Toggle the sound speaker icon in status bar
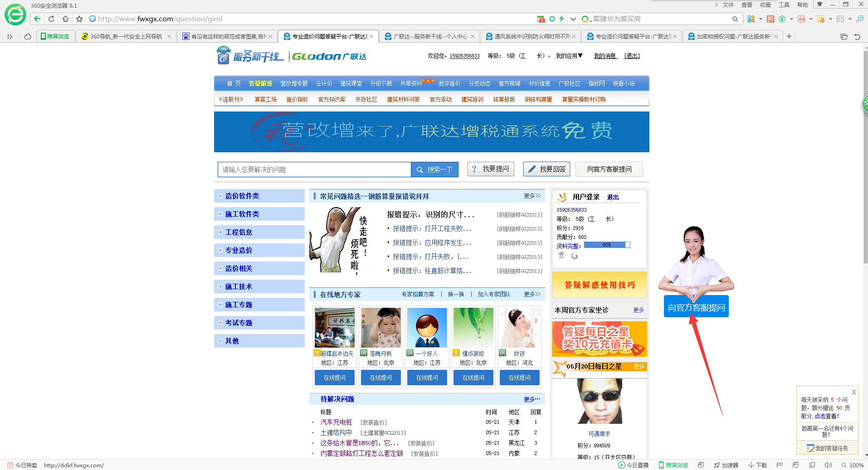Screen dimensions: 868x470 point(828,465)
